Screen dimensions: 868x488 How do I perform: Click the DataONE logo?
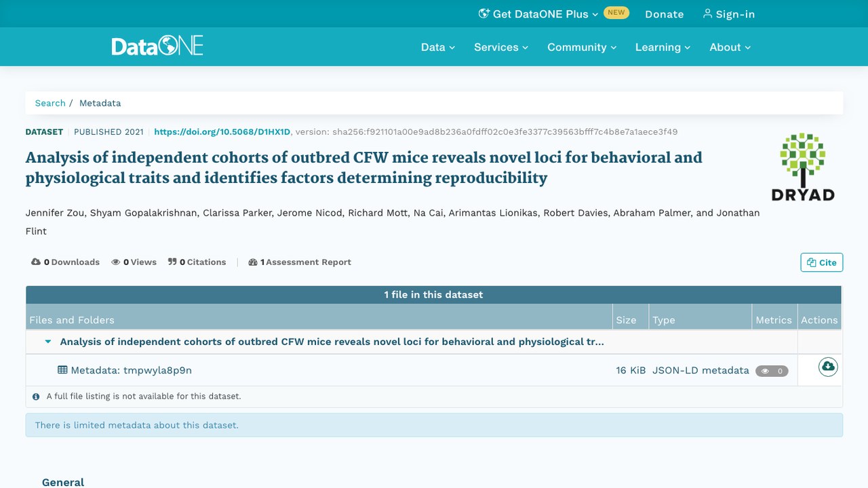(157, 46)
